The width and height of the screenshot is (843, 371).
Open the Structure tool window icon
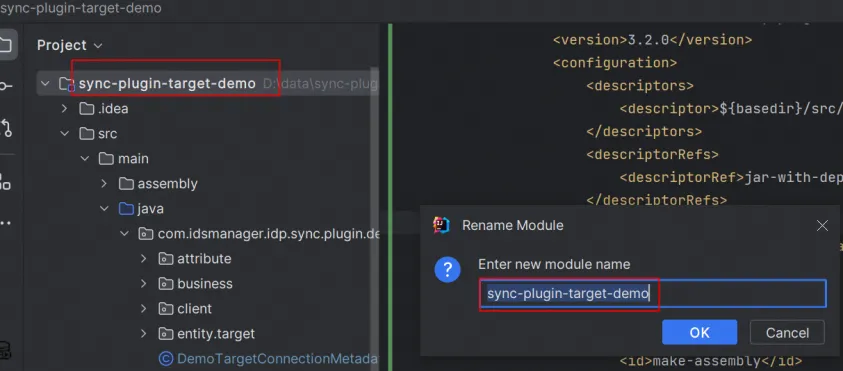click(5, 181)
